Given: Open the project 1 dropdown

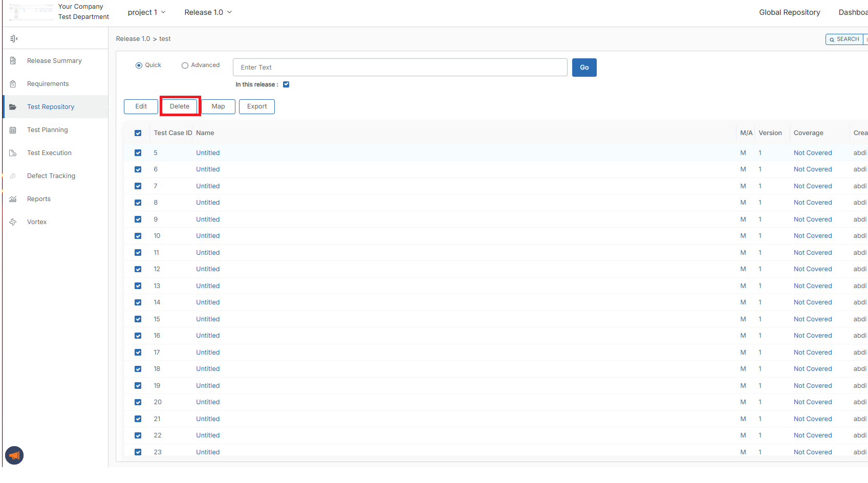Looking at the screenshot, I should click(146, 12).
